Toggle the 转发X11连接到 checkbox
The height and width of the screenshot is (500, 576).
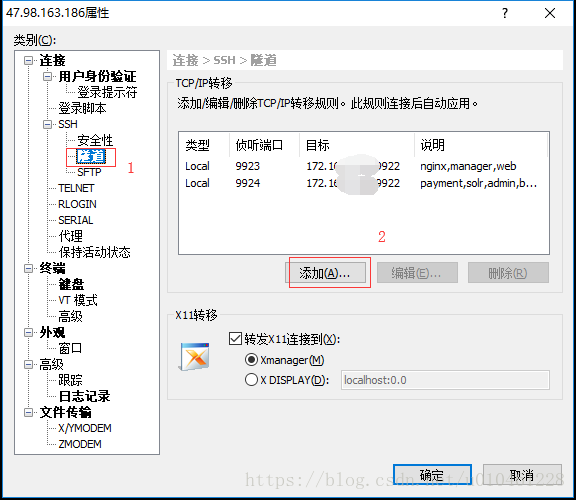coord(235,338)
